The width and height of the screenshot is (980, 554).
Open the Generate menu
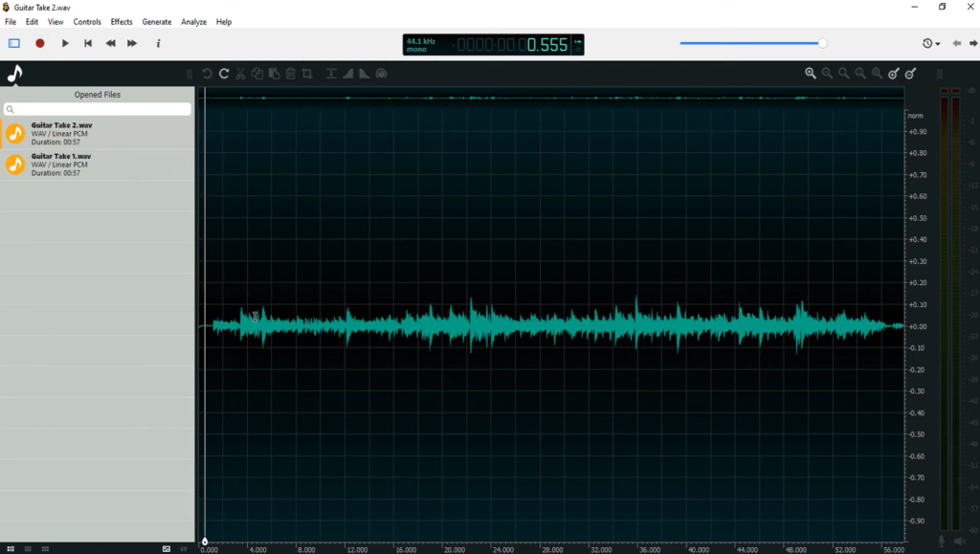[157, 22]
